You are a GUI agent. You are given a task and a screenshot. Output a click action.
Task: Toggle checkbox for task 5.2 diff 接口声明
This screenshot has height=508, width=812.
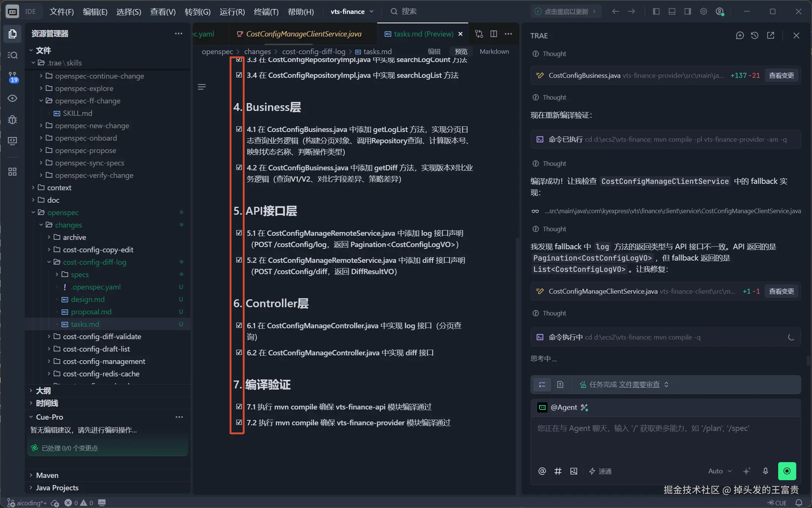239,260
